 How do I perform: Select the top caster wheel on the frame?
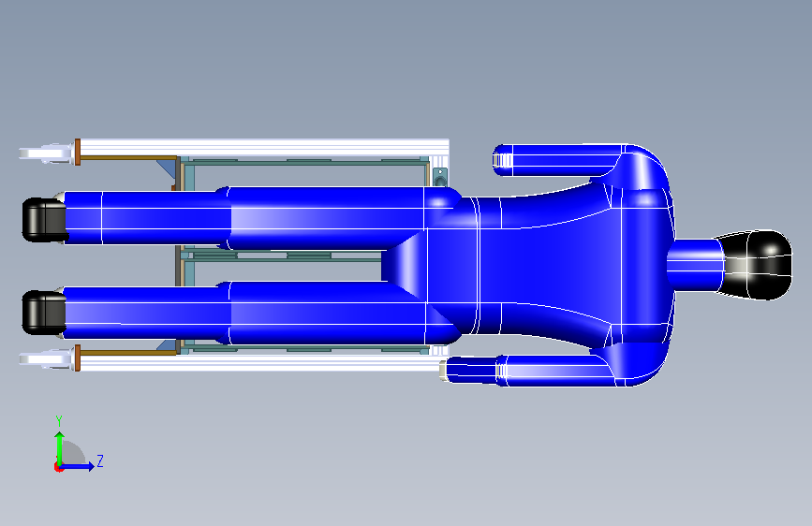pos(46,153)
